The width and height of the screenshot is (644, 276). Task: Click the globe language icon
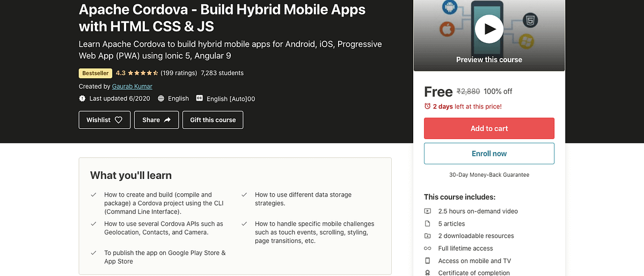coord(161,98)
